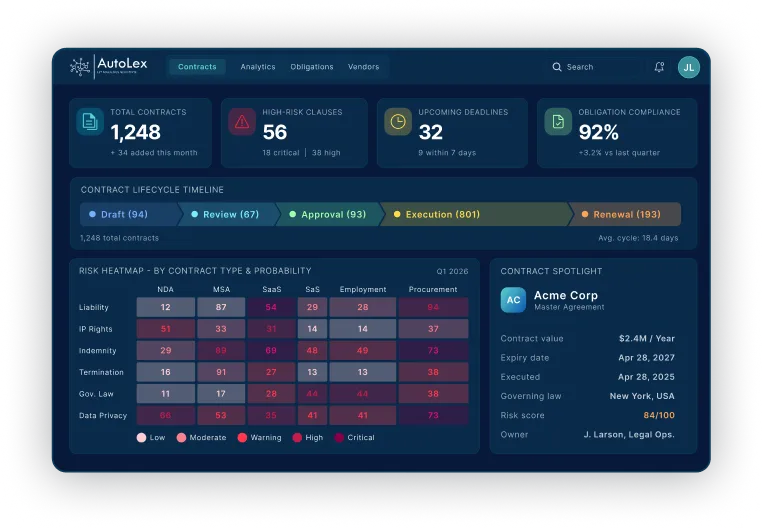This screenshot has height=529, width=763.
Task: Click the Avg. cycle: 18.4 days text
Action: 638,238
